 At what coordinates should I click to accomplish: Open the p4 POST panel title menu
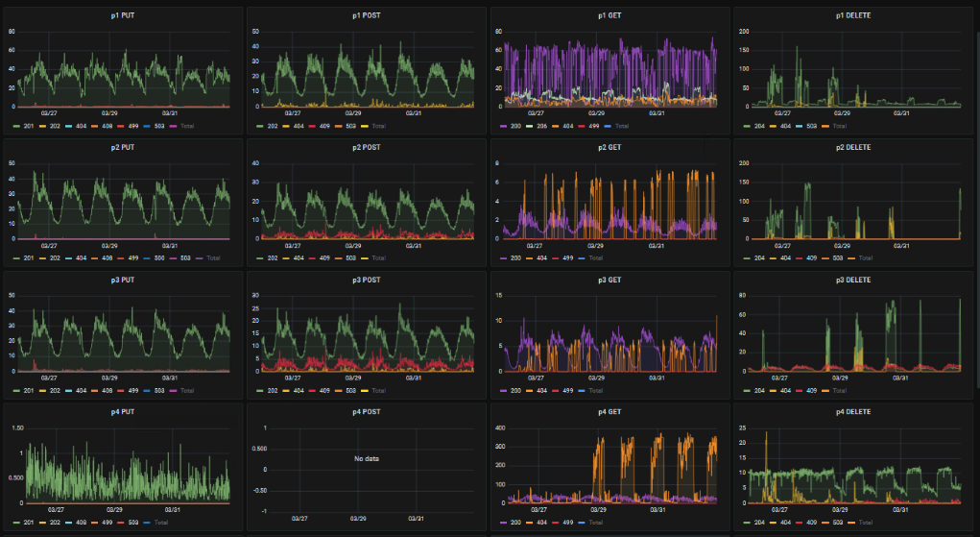coord(367,412)
